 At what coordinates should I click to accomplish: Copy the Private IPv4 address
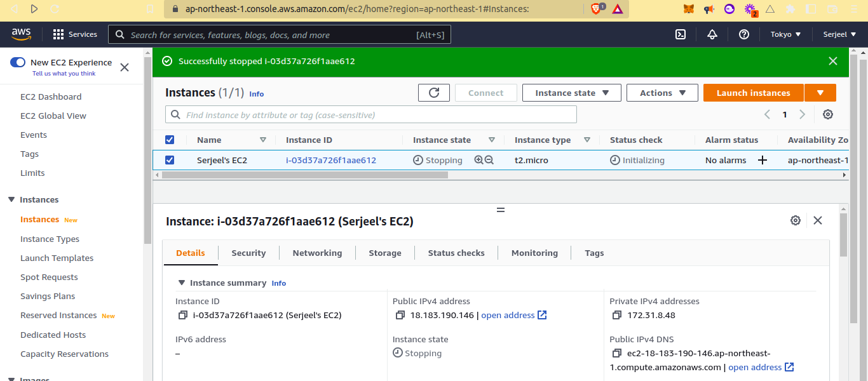pos(617,315)
